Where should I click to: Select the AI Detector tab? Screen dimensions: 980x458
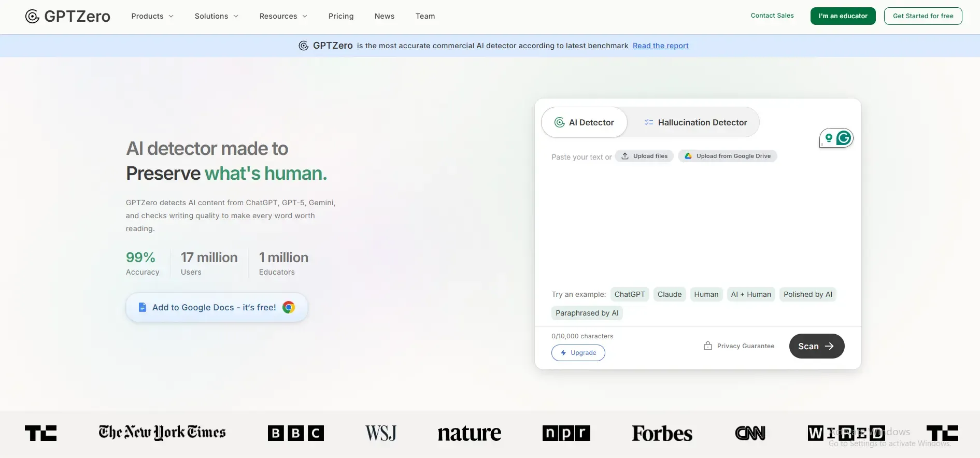584,122
